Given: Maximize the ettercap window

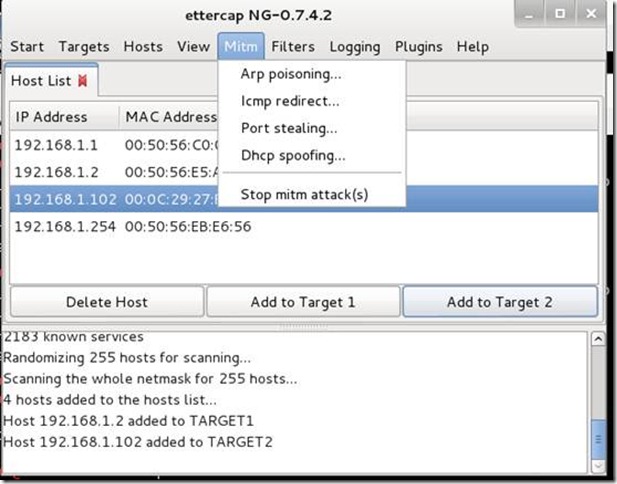Looking at the screenshot, I should click(x=560, y=14).
